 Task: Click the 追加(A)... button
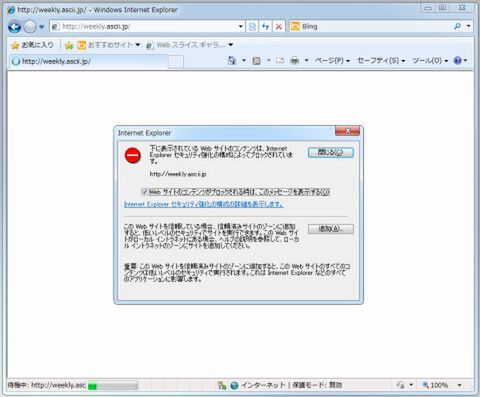click(330, 229)
